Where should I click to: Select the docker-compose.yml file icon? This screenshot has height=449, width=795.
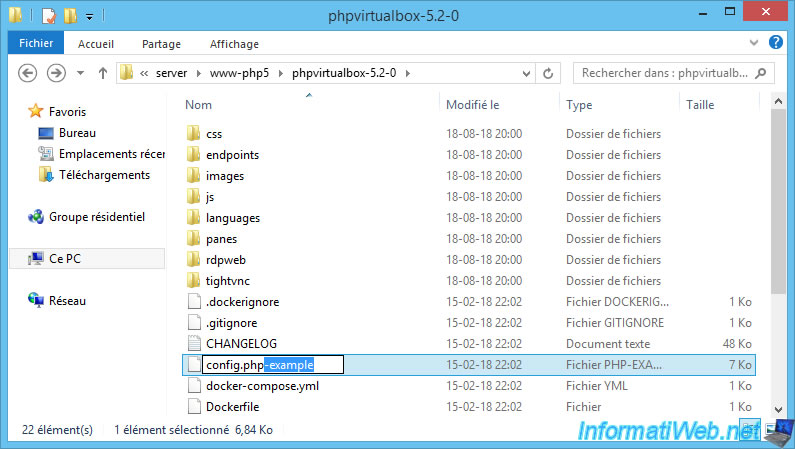click(194, 386)
